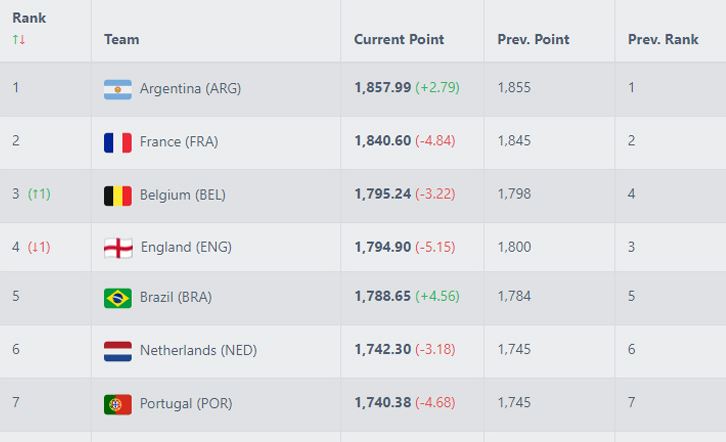Image resolution: width=726 pixels, height=442 pixels.
Task: Click the Team column header
Action: click(x=122, y=39)
